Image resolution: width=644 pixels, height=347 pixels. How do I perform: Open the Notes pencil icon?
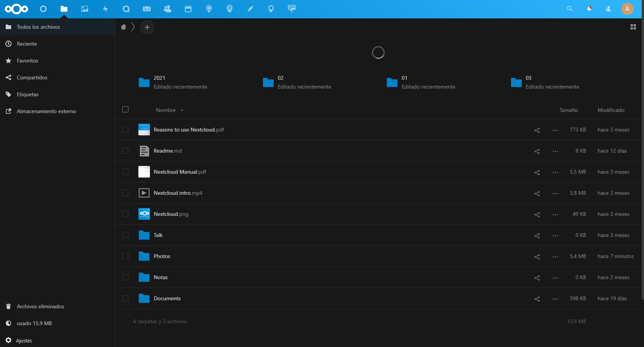click(x=250, y=9)
